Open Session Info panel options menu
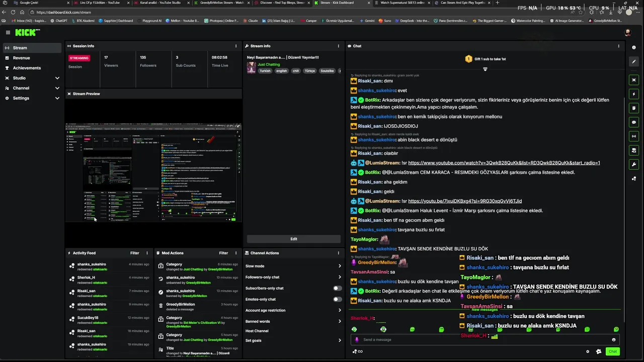The height and width of the screenshot is (362, 644). [236, 46]
